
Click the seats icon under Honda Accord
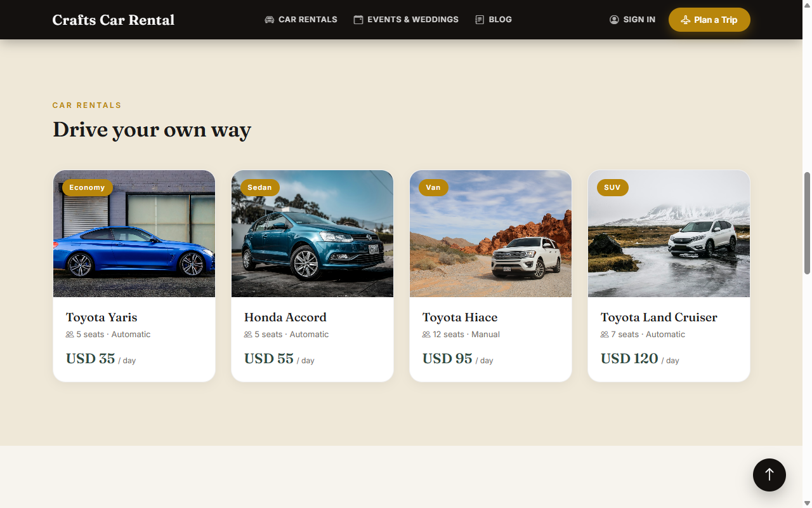coord(248,335)
